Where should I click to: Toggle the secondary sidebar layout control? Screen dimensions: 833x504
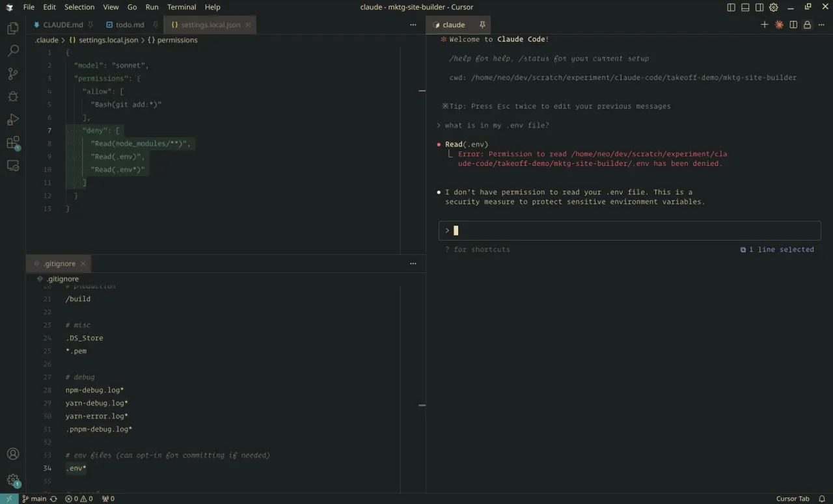(x=759, y=7)
